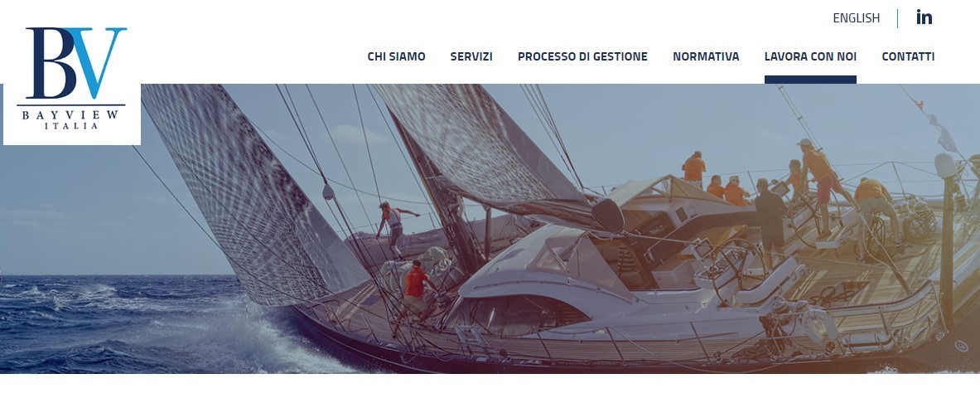
Task: Open the NORMATIVA section
Action: 706,56
